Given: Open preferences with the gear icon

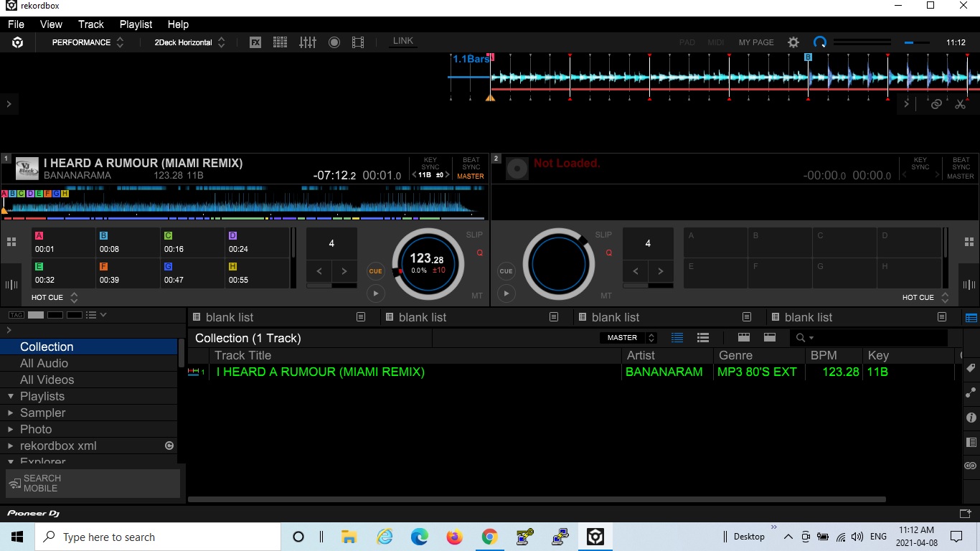Looking at the screenshot, I should 793,42.
